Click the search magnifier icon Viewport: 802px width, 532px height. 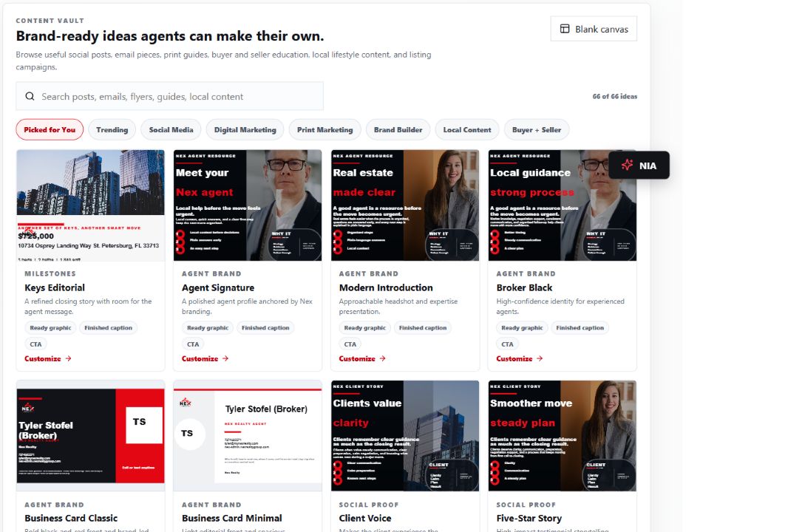click(30, 96)
